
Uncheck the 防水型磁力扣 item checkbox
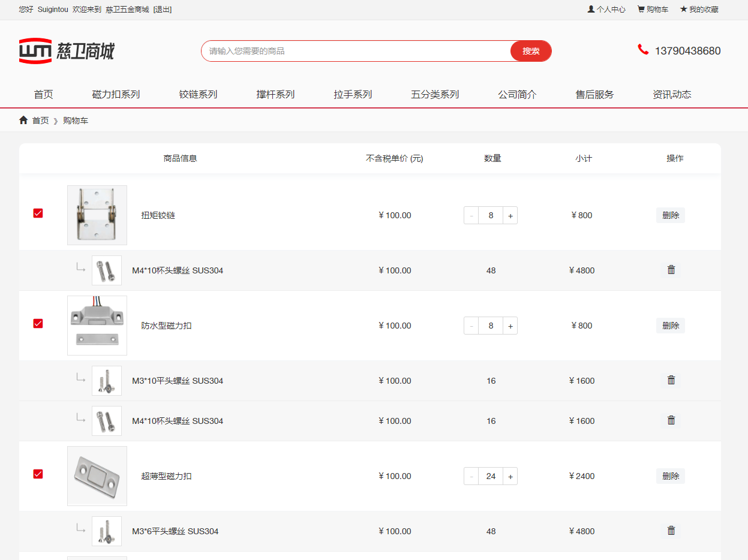[38, 324]
